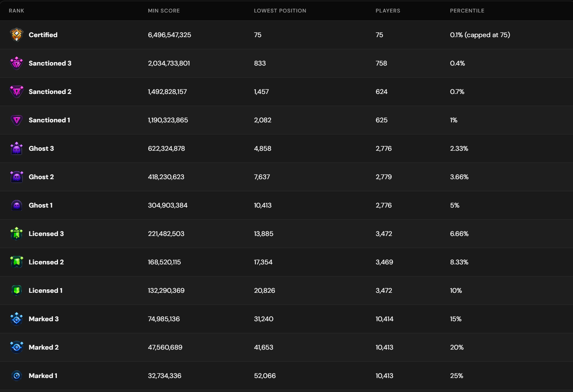Viewport: 573px width, 392px height.
Task: Select the Marked 2 rank name
Action: (x=44, y=347)
